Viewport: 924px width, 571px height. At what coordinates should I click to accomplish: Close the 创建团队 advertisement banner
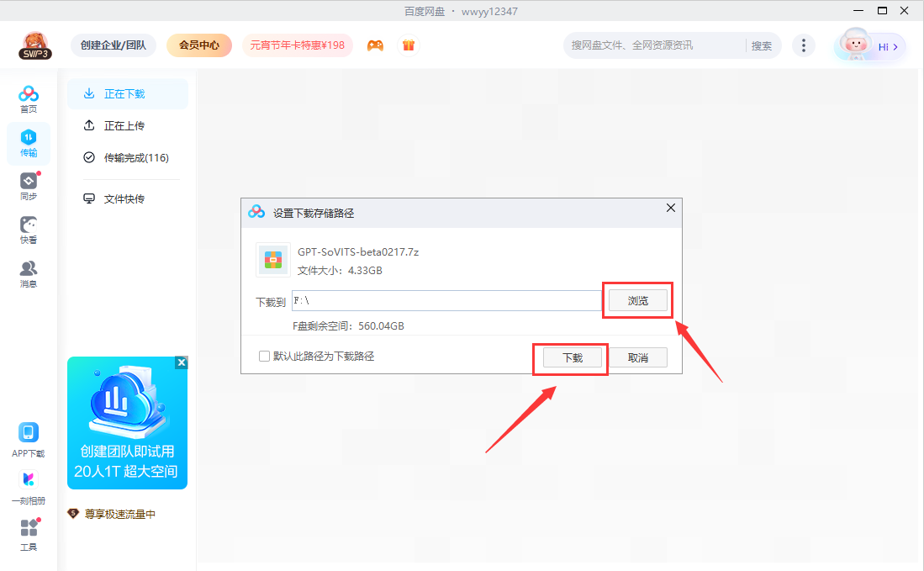tap(182, 362)
